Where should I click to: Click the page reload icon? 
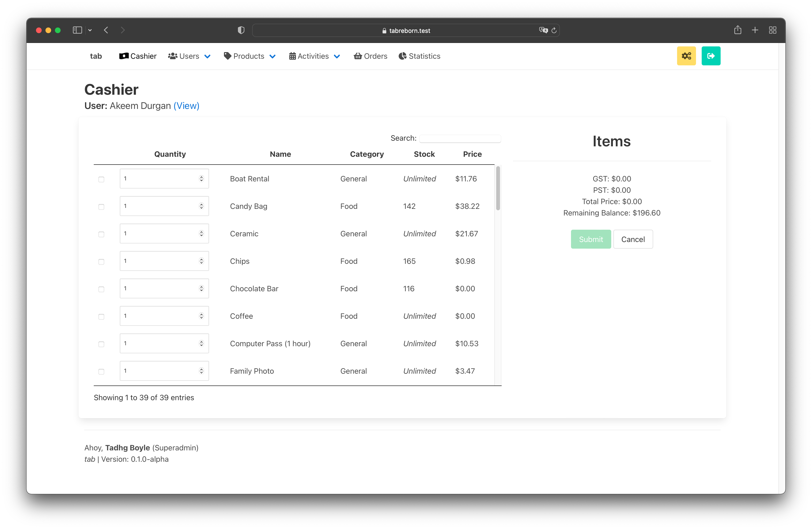(554, 30)
